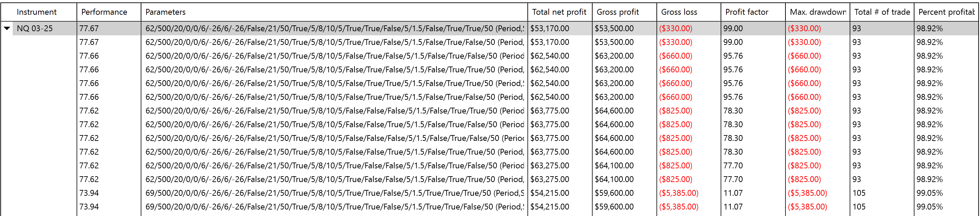Sort by the Total net profit column

tap(559, 12)
